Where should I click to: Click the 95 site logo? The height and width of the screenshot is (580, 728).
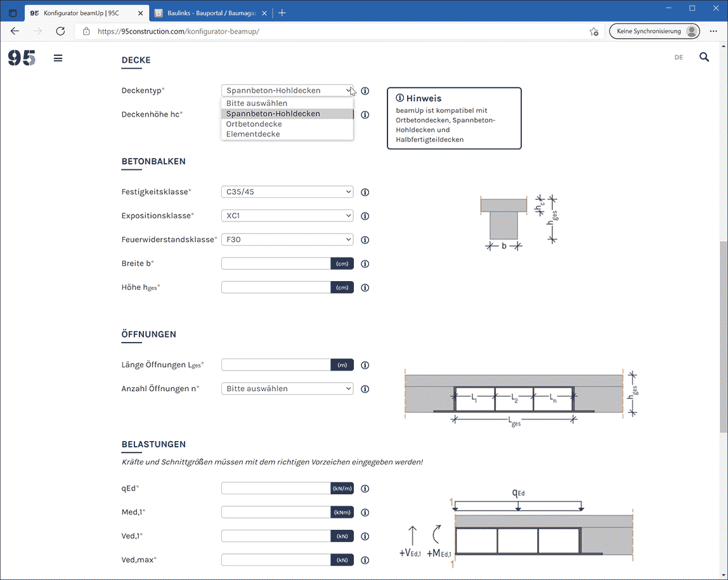[x=22, y=58]
